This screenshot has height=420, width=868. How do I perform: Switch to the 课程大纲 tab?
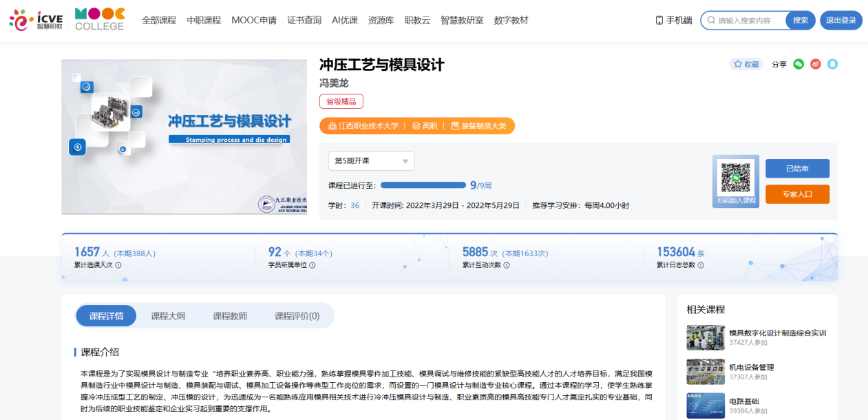[x=168, y=316]
